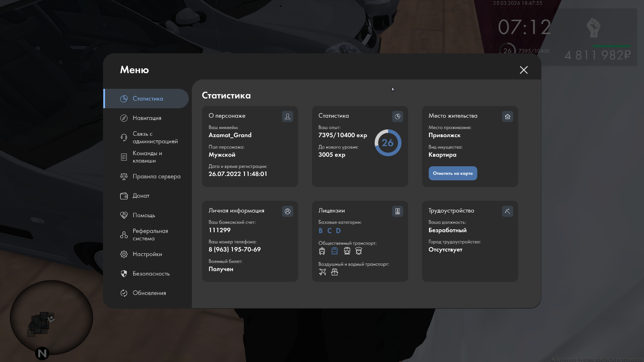The height and width of the screenshot is (362, 644).
Task: Click the airplane license icon
Action: pyautogui.click(x=322, y=272)
